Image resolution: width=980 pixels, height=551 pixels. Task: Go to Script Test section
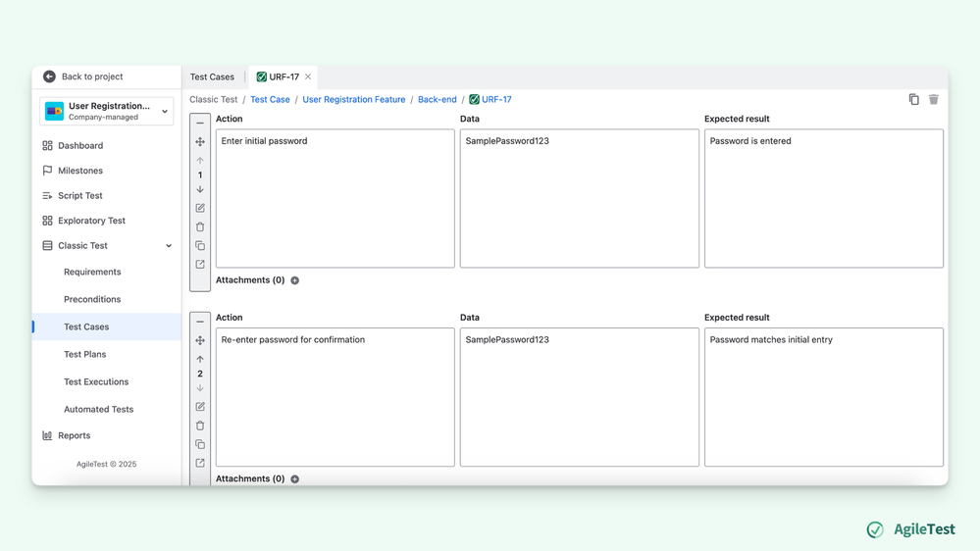tap(80, 195)
